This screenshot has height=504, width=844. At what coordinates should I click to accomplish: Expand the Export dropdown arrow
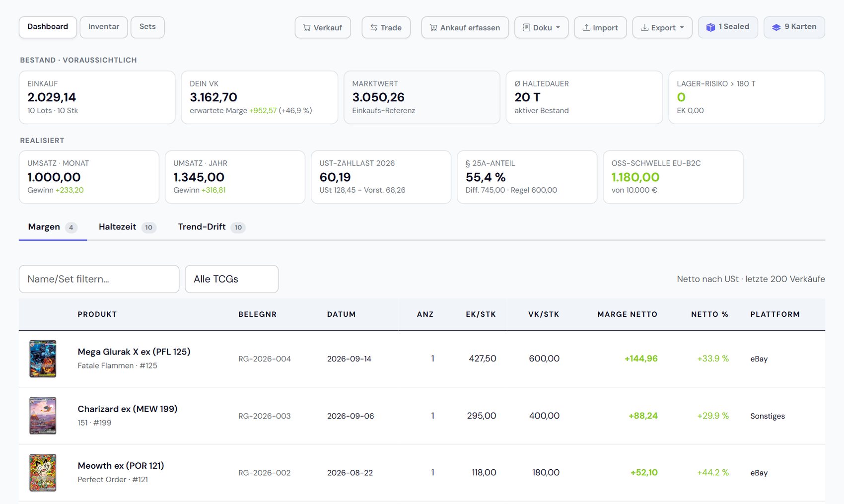click(x=682, y=28)
